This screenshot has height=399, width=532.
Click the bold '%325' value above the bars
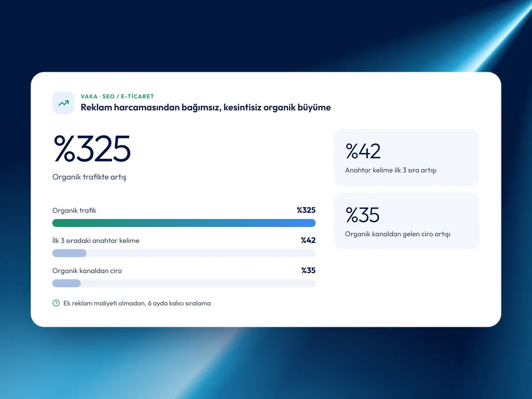306,210
